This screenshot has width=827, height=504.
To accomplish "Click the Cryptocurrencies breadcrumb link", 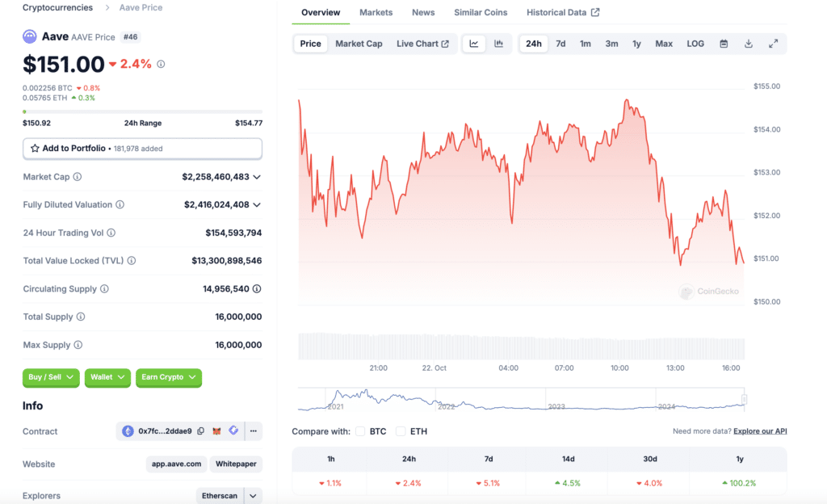I will pyautogui.click(x=57, y=7).
